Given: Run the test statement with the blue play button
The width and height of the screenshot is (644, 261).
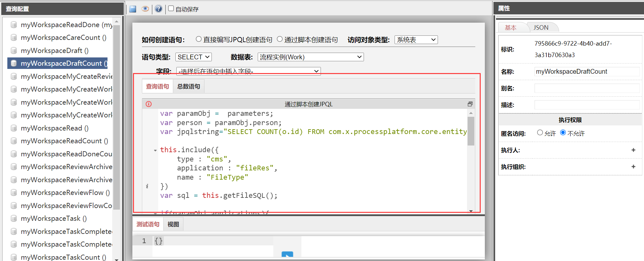Looking at the screenshot, I should 287,254.
